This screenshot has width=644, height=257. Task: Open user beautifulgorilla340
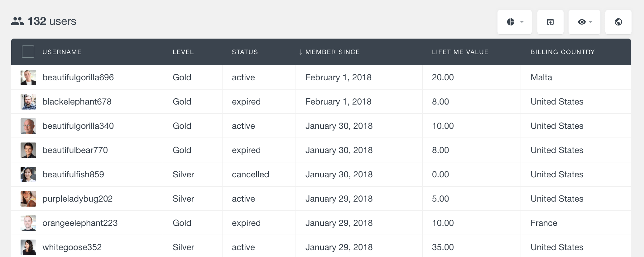[x=78, y=126]
